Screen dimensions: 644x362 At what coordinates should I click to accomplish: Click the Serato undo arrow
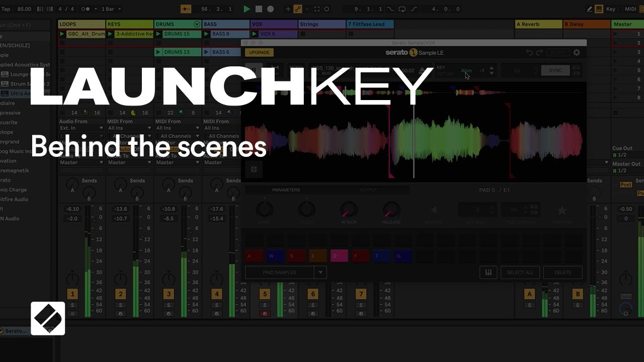pos(529,52)
